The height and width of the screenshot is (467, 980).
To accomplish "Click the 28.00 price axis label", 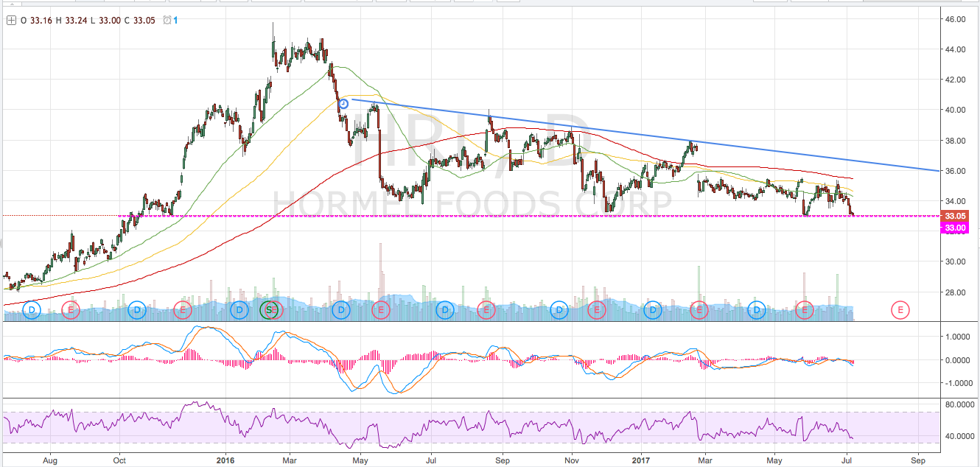I will click(956, 292).
